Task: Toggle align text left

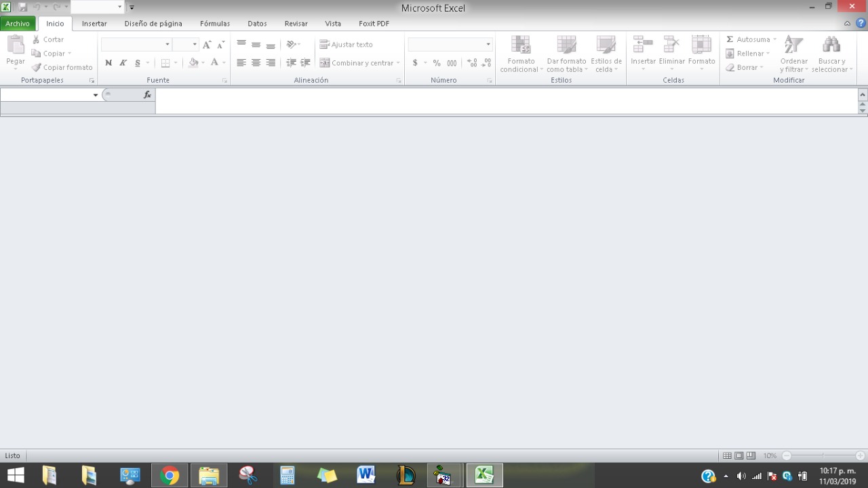Action: point(241,62)
